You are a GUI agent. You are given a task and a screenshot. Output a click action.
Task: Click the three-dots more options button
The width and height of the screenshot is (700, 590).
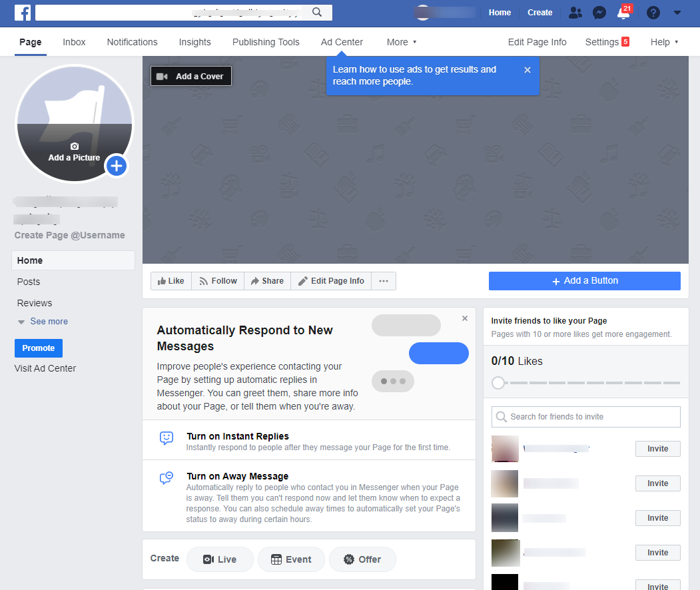pos(383,281)
